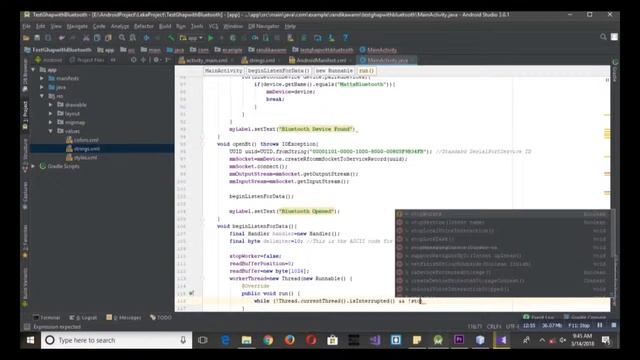640x360 pixels.
Task: Open the Terminal tool window
Action: click(47, 318)
